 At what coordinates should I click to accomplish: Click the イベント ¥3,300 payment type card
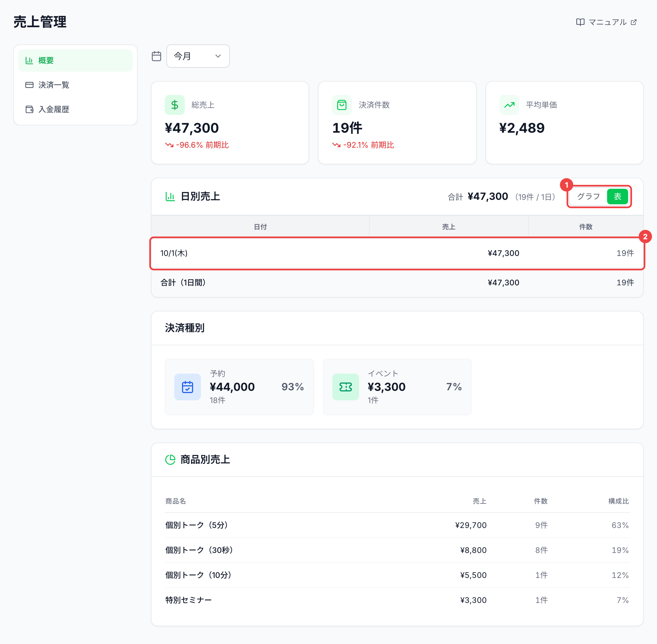397,387
